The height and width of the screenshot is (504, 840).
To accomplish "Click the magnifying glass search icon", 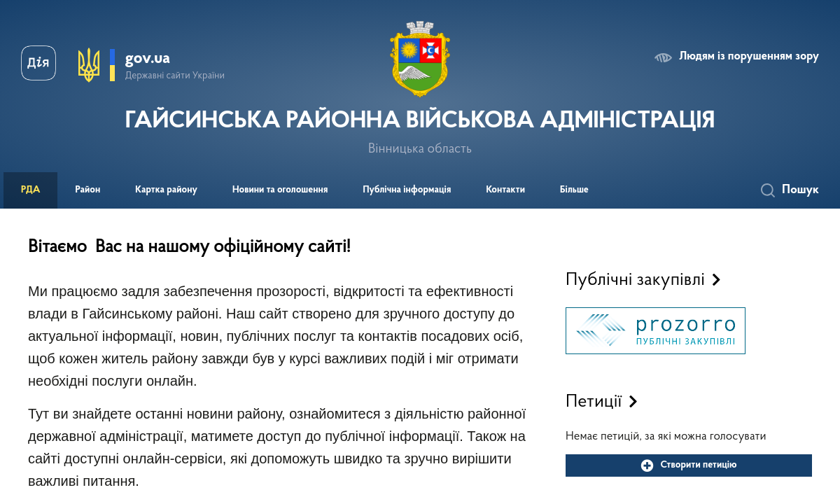I will 768,190.
